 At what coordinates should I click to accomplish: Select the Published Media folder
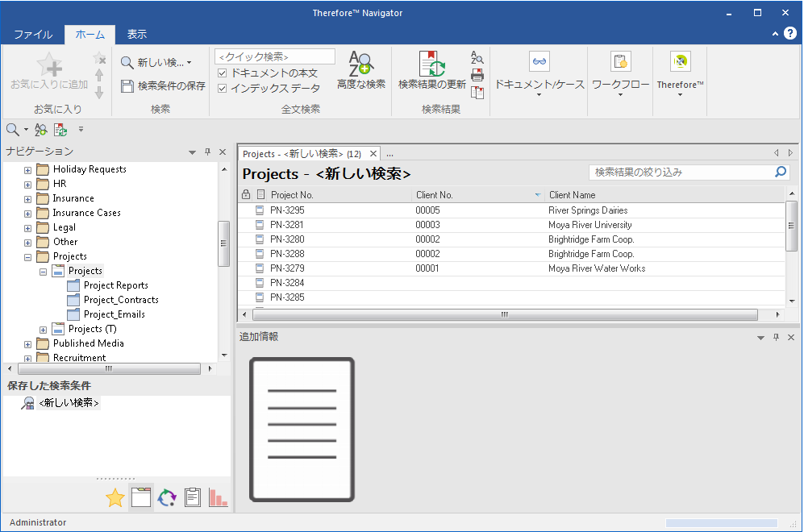pos(88,343)
